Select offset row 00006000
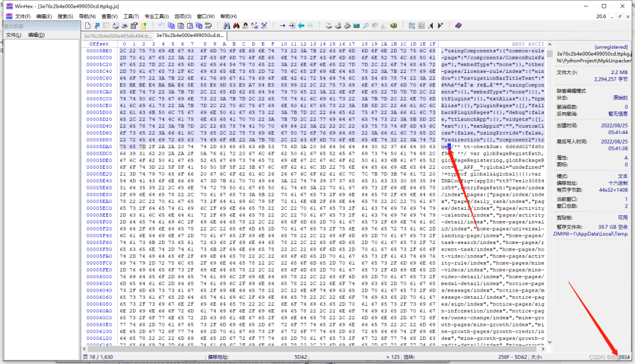Image resolution: width=635 pixels, height=364 pixels. [x=99, y=276]
